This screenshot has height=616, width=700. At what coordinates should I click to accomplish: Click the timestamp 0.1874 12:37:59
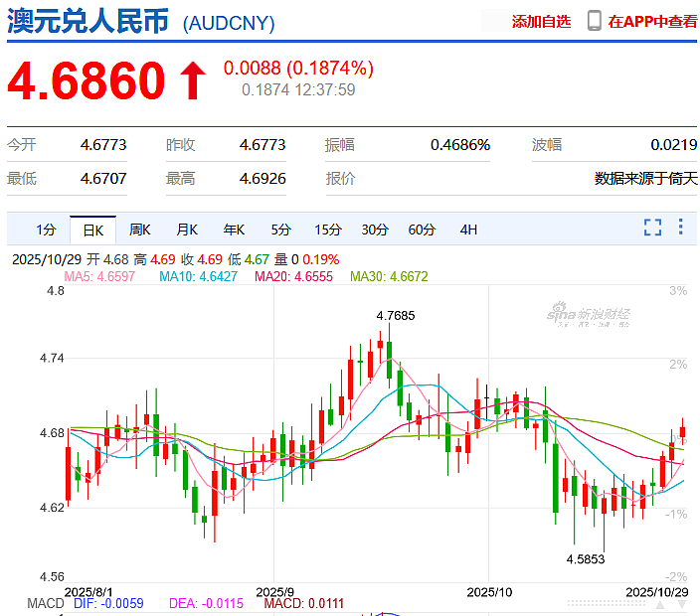(x=298, y=90)
